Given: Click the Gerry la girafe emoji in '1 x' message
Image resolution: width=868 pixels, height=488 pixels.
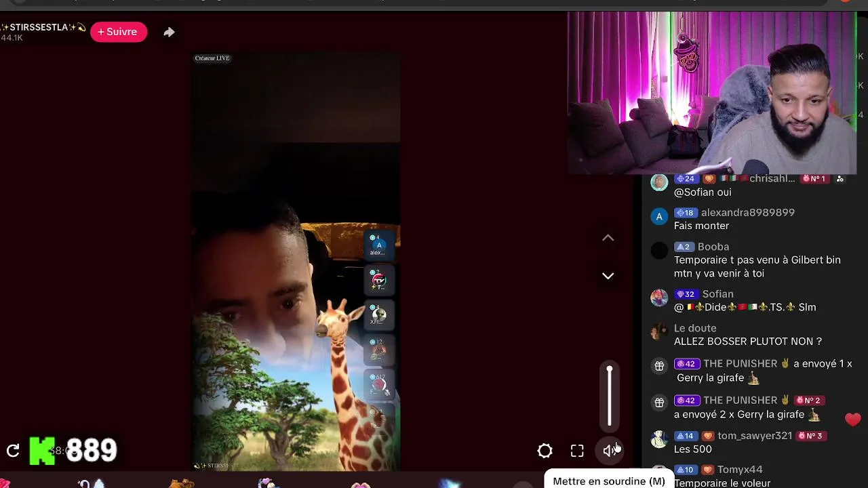Looking at the screenshot, I should coord(753,378).
